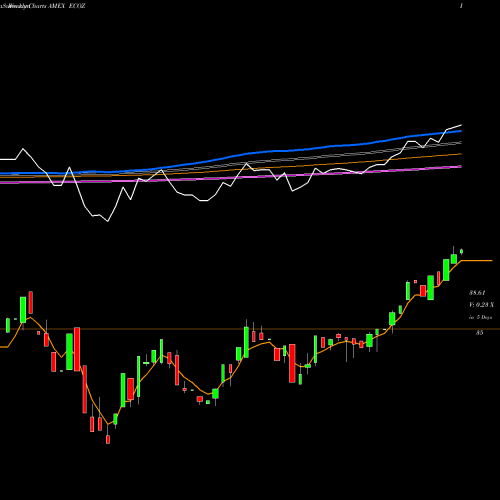This screenshot has width=500, height=500.
Task: Click the "in 5 Days" label
Action: tap(481, 317)
